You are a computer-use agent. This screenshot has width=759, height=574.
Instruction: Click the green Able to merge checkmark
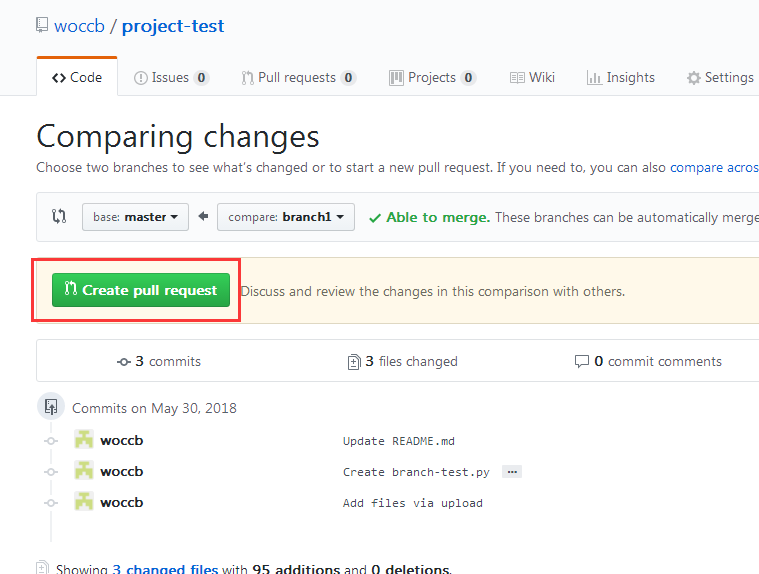point(375,218)
